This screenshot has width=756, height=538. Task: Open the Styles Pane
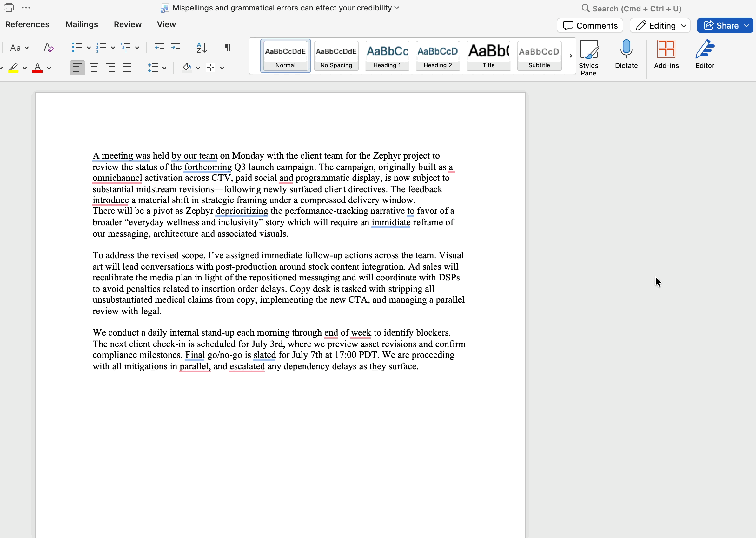pyautogui.click(x=589, y=58)
